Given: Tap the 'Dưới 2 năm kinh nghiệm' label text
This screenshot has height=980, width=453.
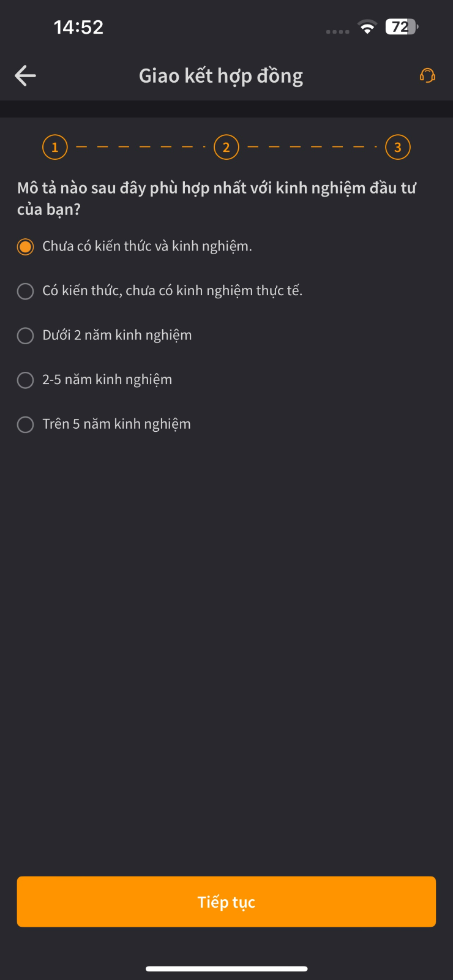Looking at the screenshot, I should (117, 336).
